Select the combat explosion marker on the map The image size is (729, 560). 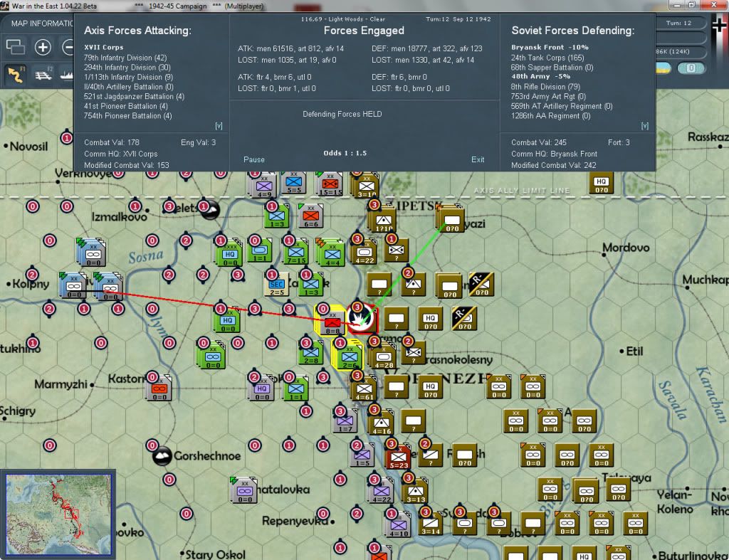(361, 319)
